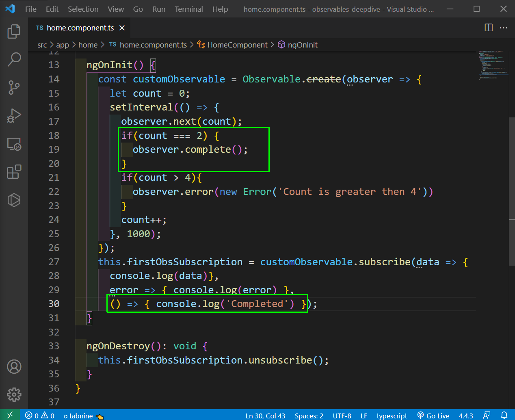This screenshot has width=515, height=420.
Task: Click Ln 30, Col 43 cursor position
Action: tap(265, 416)
